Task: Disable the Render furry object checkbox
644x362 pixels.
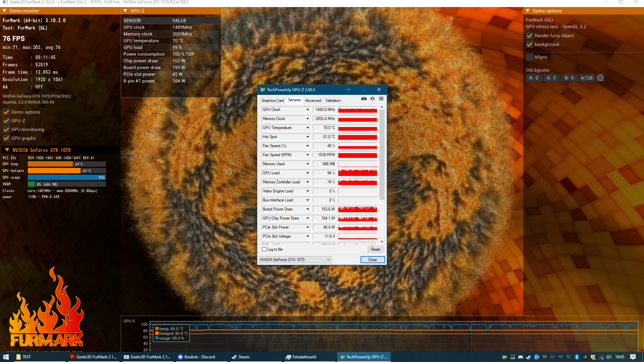Action: click(x=530, y=36)
